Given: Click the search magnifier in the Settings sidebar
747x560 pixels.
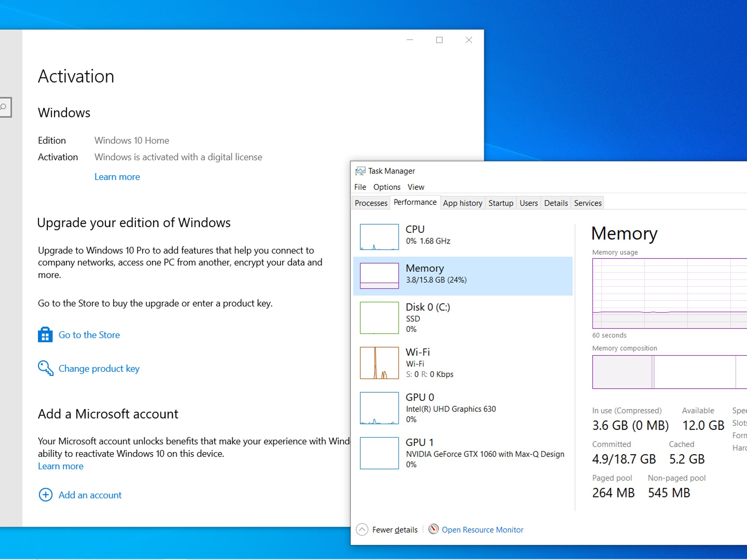Looking at the screenshot, I should pos(4,107).
